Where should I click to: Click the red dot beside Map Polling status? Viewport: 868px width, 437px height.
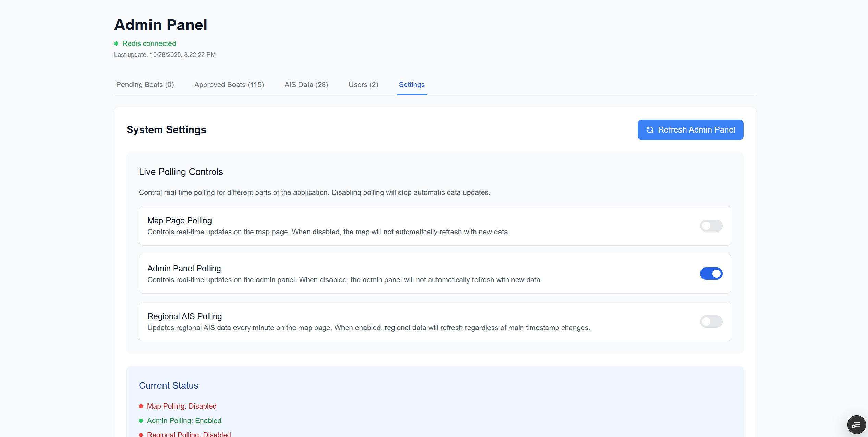click(x=141, y=406)
